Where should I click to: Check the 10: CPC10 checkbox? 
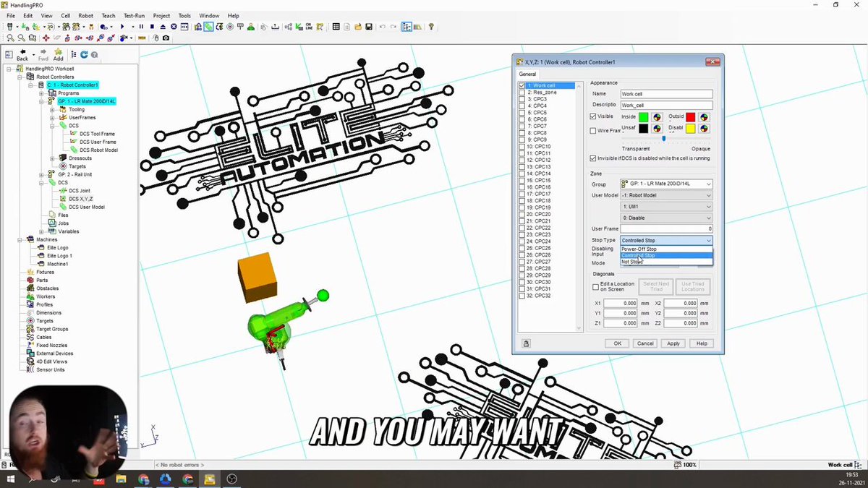(x=522, y=147)
